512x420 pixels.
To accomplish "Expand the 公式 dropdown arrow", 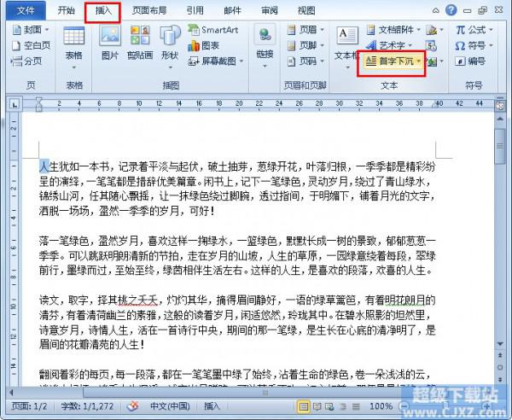I will [491, 30].
